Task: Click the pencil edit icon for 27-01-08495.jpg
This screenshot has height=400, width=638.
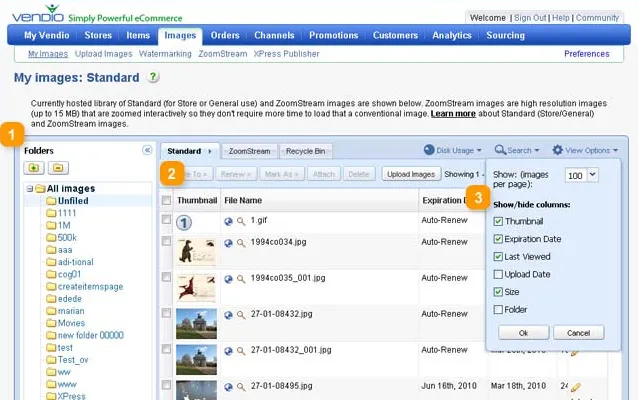Action: click(x=575, y=387)
